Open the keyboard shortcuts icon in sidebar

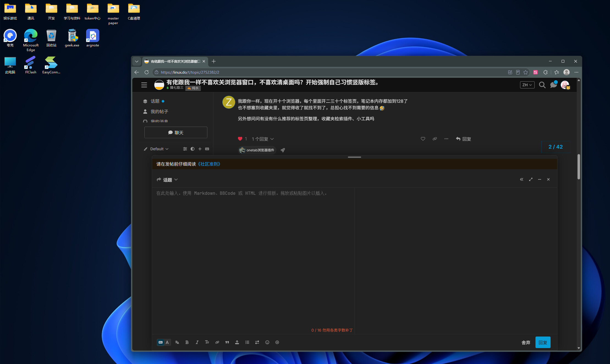207,149
